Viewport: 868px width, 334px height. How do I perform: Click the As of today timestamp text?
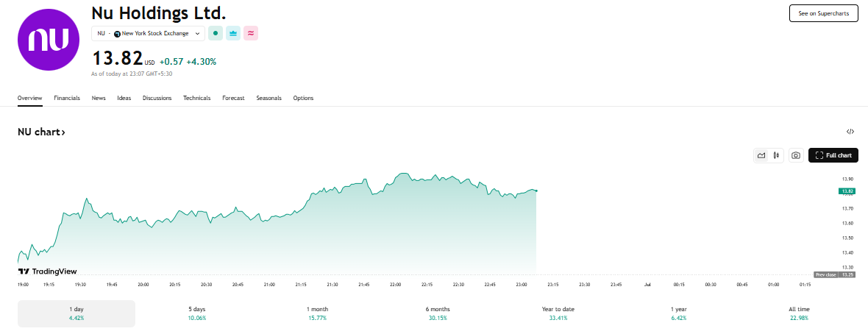click(x=132, y=74)
